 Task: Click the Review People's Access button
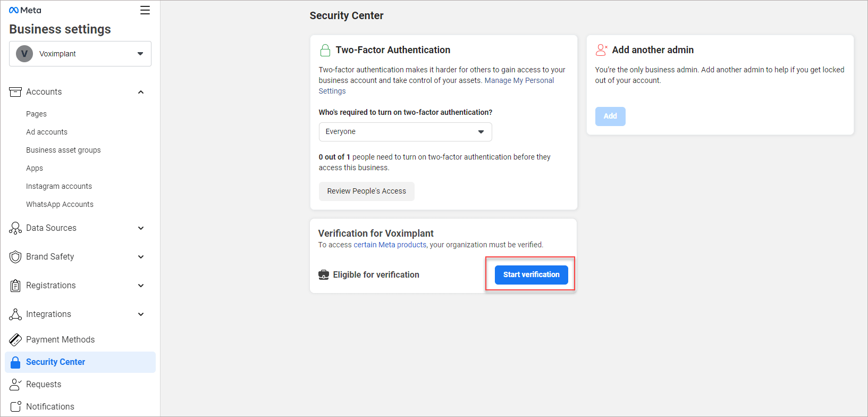click(366, 191)
